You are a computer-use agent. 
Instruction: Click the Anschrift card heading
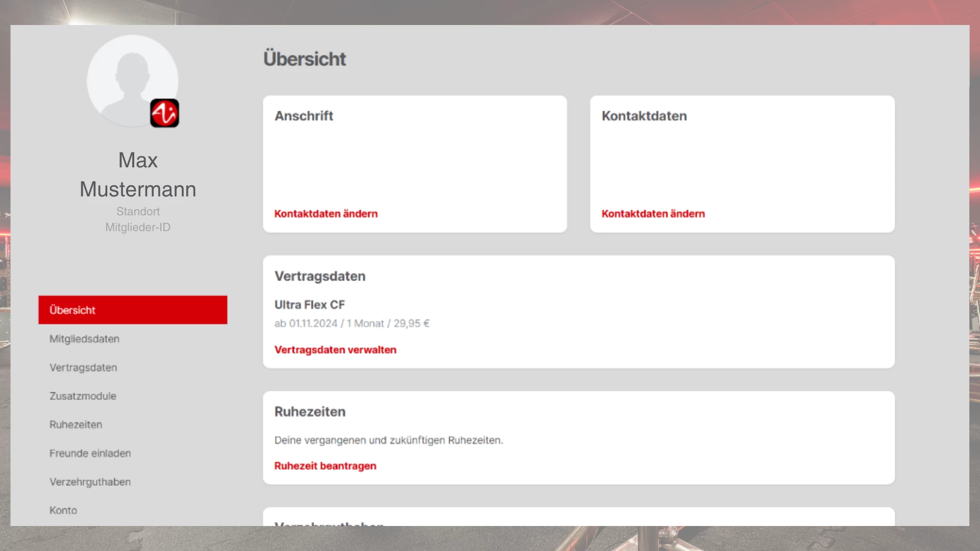pyautogui.click(x=304, y=116)
